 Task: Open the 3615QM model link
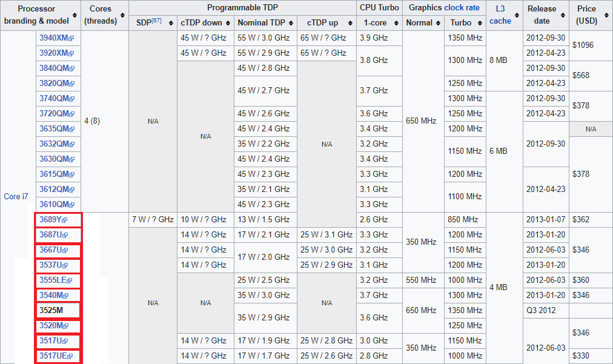[57, 174]
